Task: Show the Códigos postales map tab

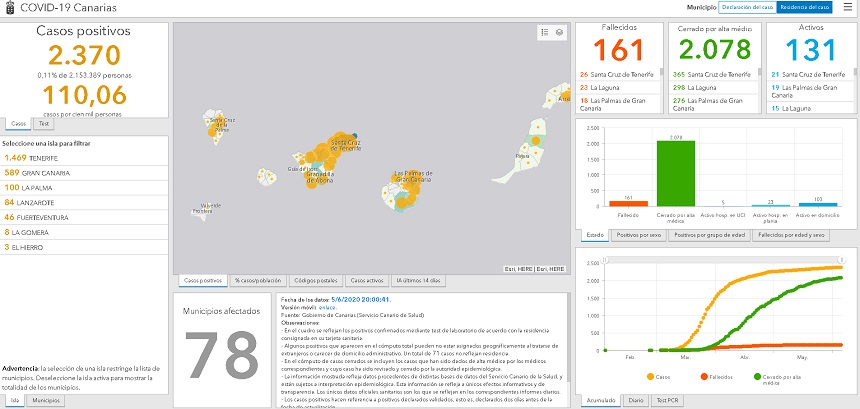Action: click(314, 280)
